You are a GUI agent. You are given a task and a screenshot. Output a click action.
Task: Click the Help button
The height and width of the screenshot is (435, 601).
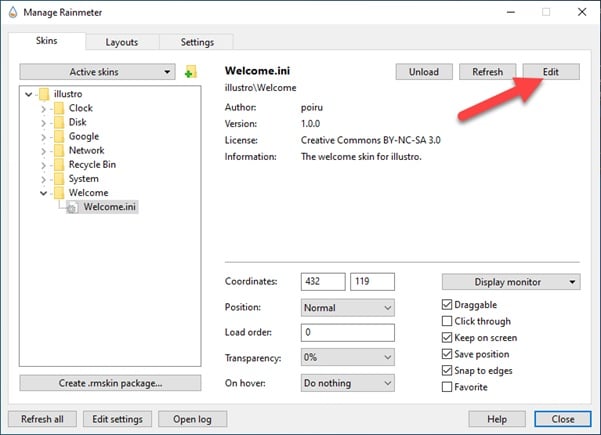tap(497, 419)
